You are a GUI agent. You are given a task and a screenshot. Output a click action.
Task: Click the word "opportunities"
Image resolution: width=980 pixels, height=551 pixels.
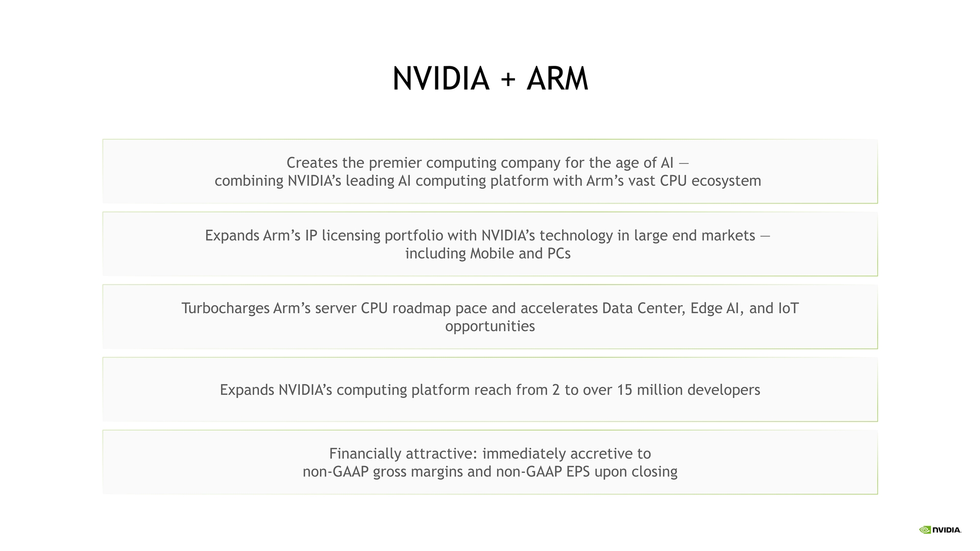489,327
